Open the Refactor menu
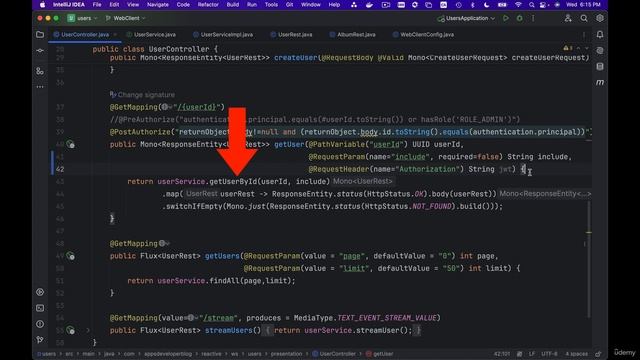The width and height of the screenshot is (640, 360). (x=208, y=5)
